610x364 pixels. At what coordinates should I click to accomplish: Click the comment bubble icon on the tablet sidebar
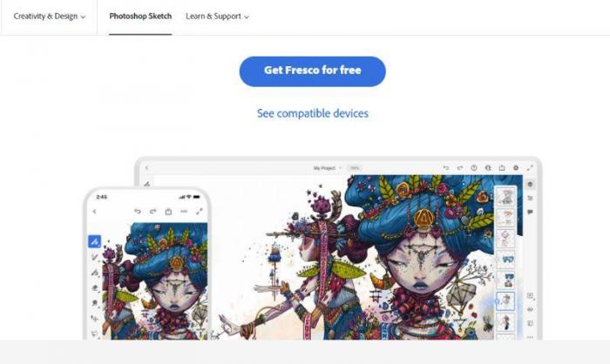(530, 212)
